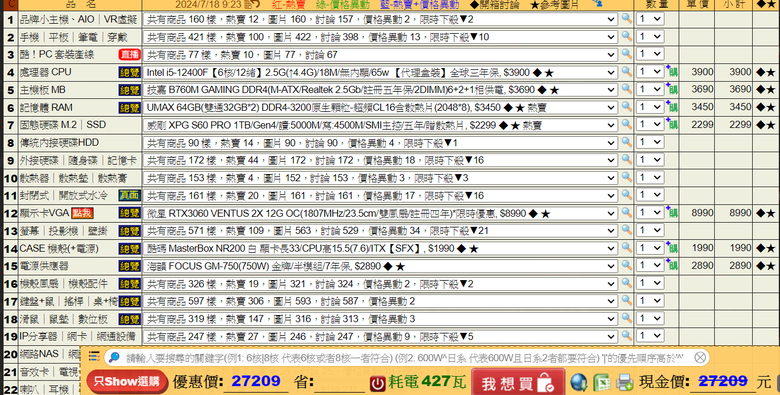
Task: Click the printer icon in the bottom bar
Action: pyautogui.click(x=624, y=382)
